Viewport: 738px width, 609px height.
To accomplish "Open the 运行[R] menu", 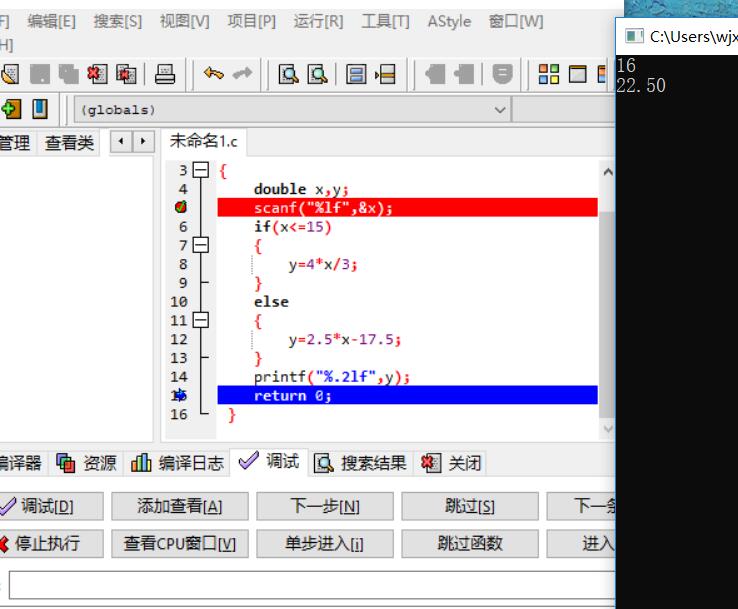I will 319,21.
